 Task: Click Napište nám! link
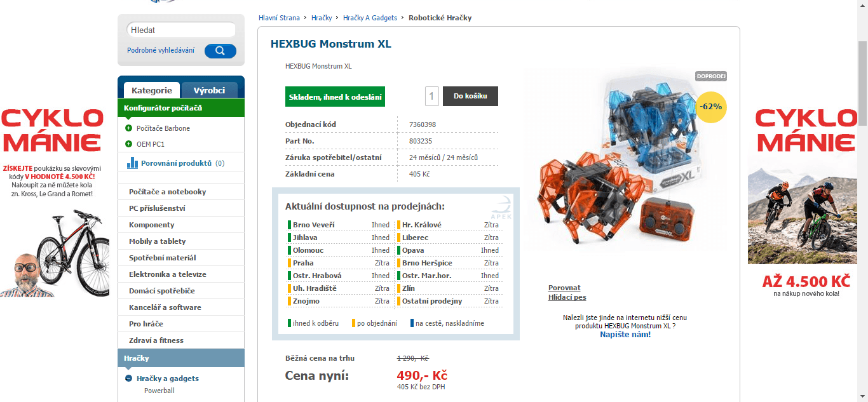coord(625,334)
